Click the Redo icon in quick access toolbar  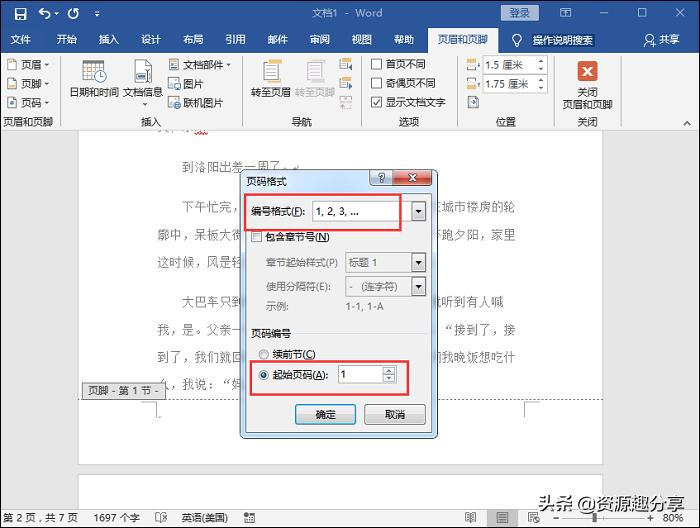pyautogui.click(x=74, y=13)
